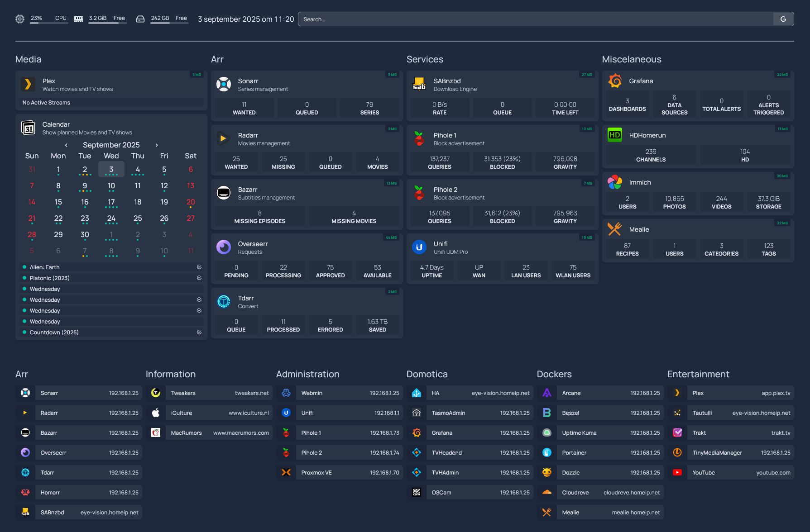Open the Alien: Earth calendar entry
Screen dimensions: 810x532
pos(111,267)
